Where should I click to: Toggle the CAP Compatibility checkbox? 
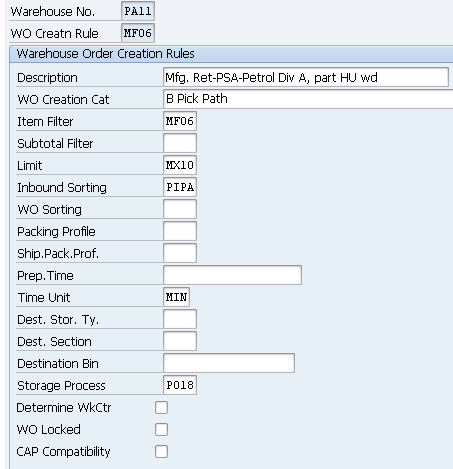click(x=161, y=451)
